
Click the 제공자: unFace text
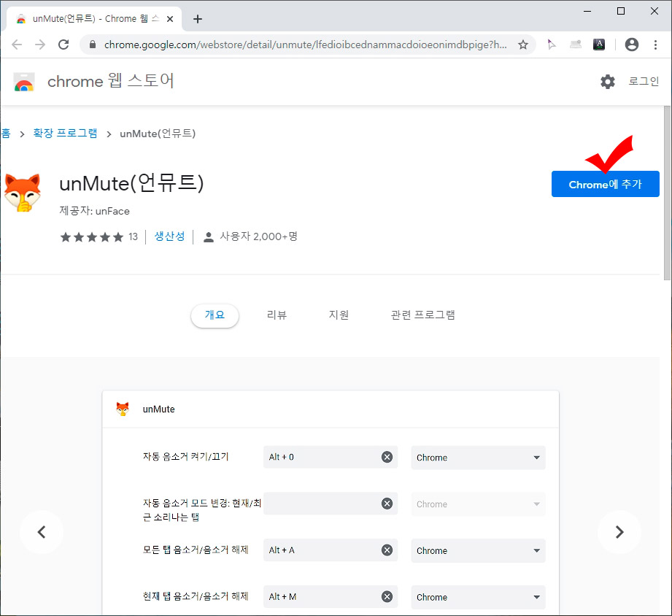coord(94,211)
